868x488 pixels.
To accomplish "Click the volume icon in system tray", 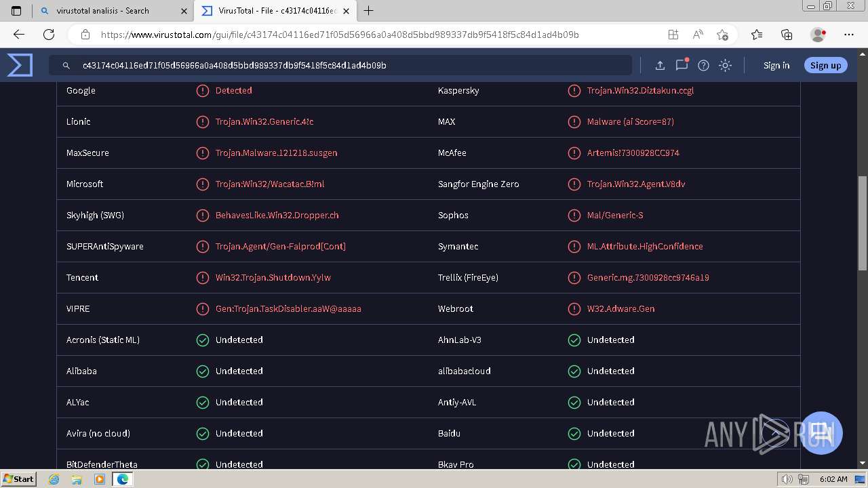I will 787,479.
